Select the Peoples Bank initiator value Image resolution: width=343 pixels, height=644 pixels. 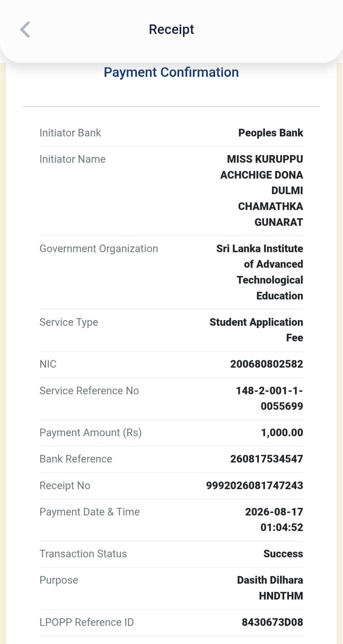(x=271, y=133)
